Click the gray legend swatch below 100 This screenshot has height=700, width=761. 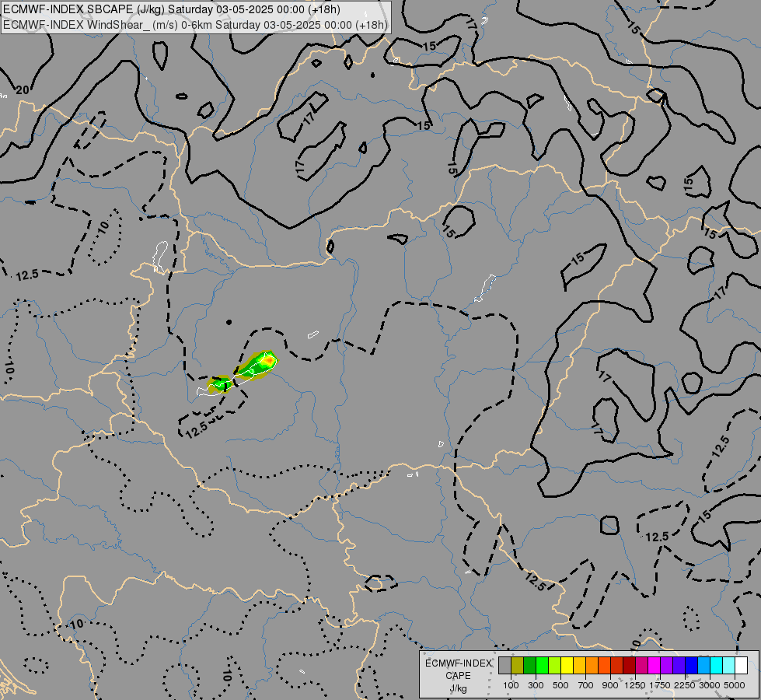coord(504,665)
